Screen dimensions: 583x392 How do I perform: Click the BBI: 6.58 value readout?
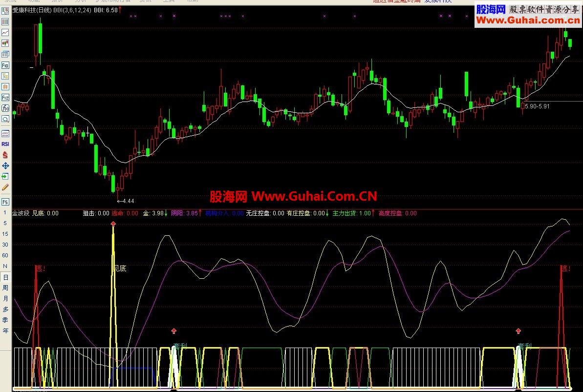click(x=106, y=10)
